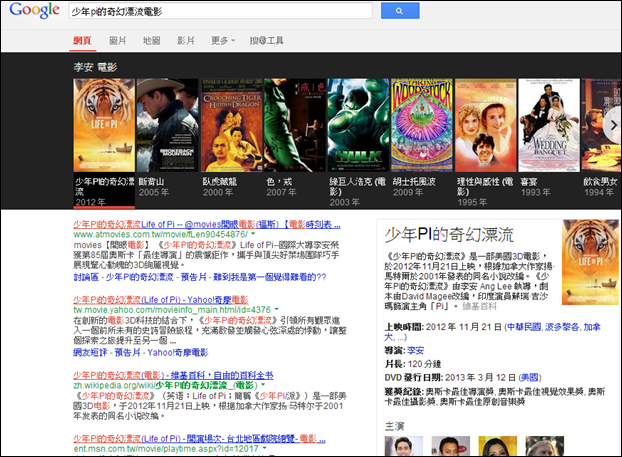The height and width of the screenshot is (457, 622).
Task: Open director 李安 link in panel
Action: 415,351
